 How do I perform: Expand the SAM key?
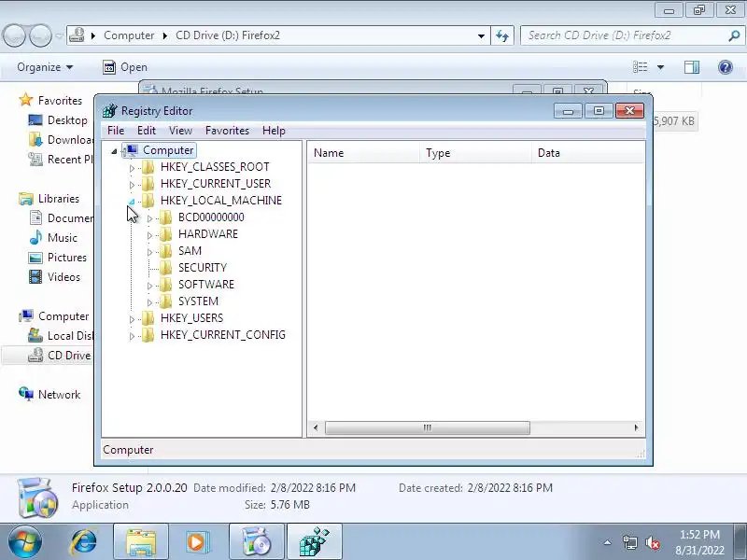pyautogui.click(x=149, y=251)
